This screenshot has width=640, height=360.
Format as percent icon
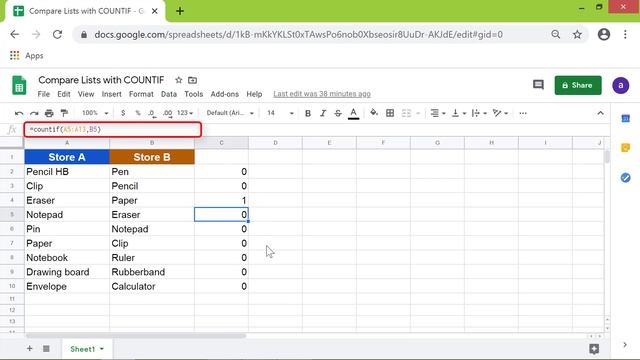(x=138, y=113)
